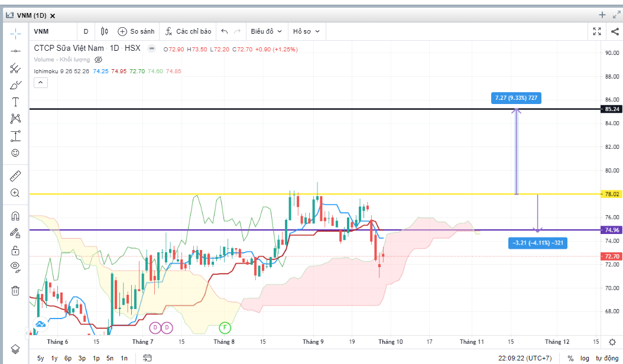Click the 85.24 black line price label
This screenshot has width=623, height=364.
[x=612, y=109]
